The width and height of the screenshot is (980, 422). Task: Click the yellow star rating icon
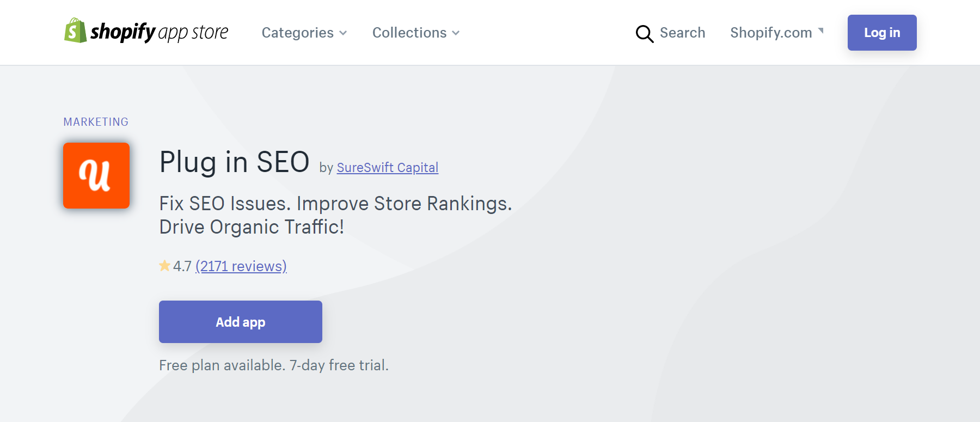164,266
